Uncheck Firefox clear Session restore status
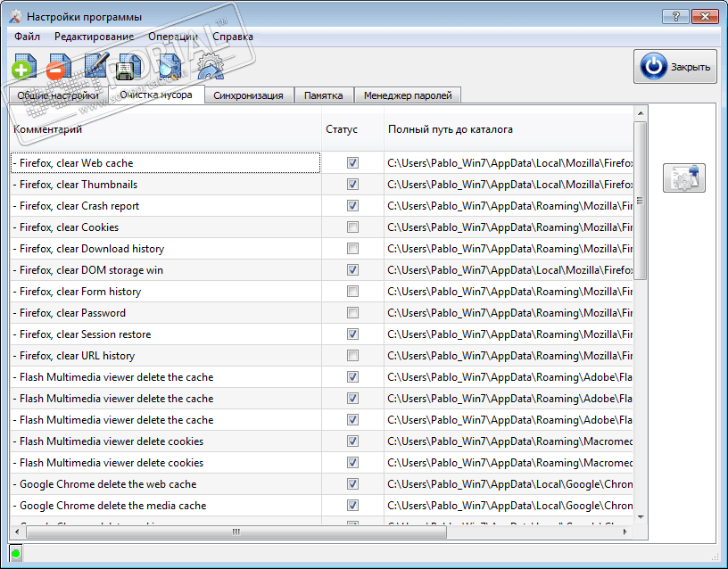This screenshot has height=569, width=728. point(353,334)
